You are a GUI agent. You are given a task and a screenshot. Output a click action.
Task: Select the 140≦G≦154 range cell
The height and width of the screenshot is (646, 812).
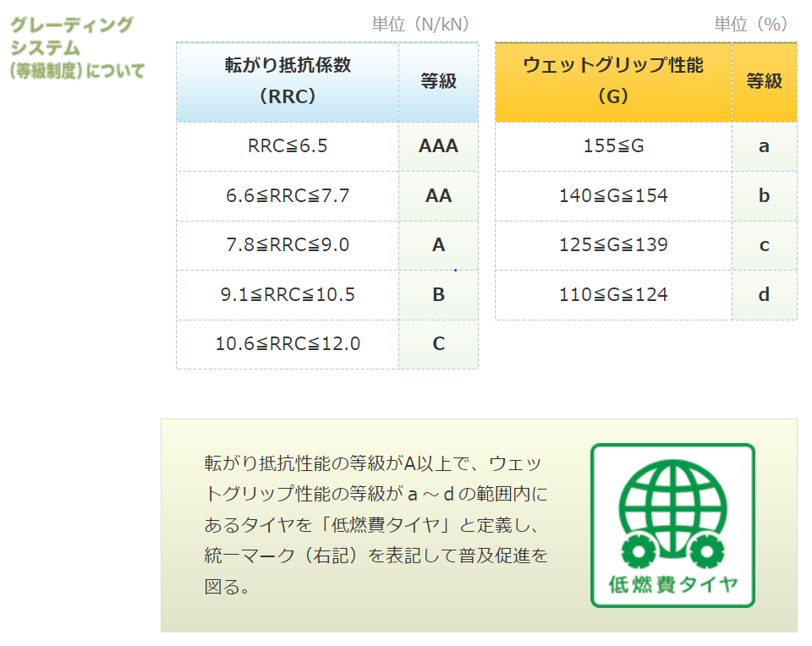pos(613,196)
